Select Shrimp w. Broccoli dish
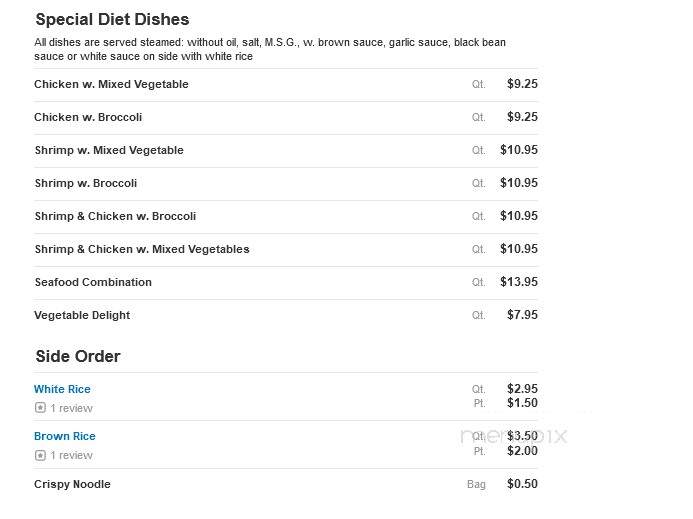 click(x=86, y=183)
